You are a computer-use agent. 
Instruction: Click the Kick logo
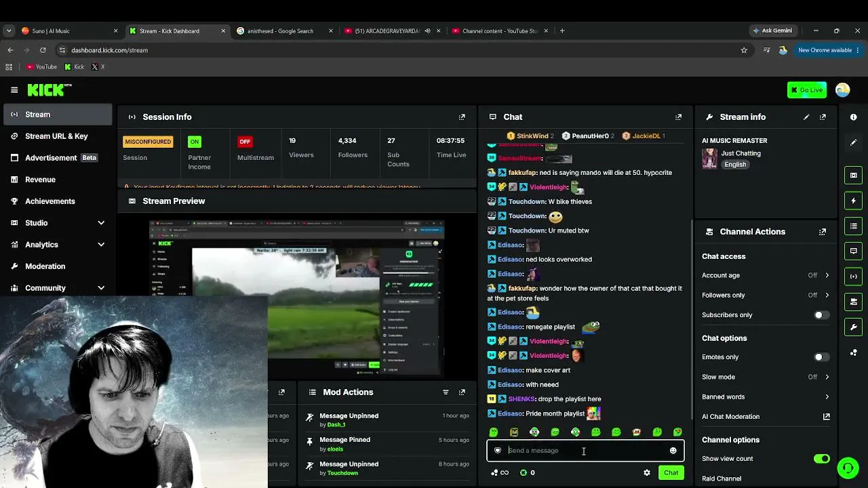(50, 89)
